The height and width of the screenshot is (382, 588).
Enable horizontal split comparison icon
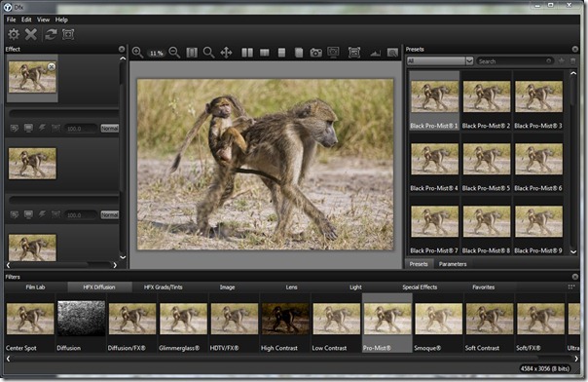point(281,53)
